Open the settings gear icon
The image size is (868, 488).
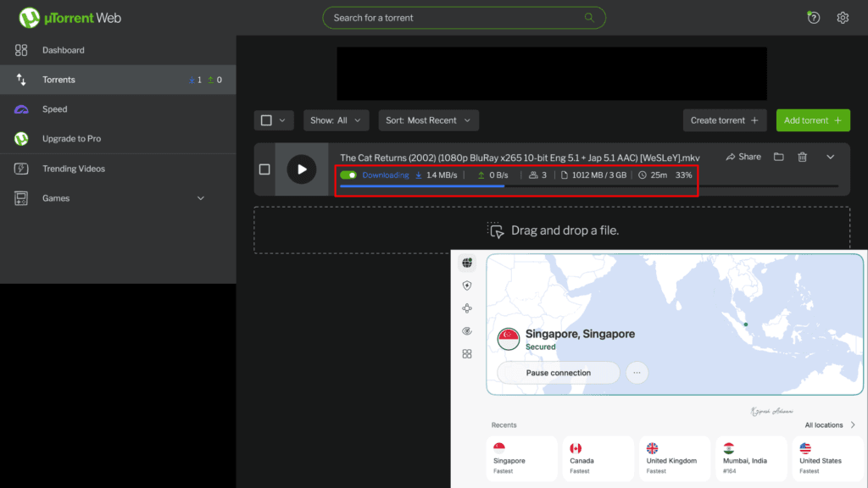click(x=843, y=18)
